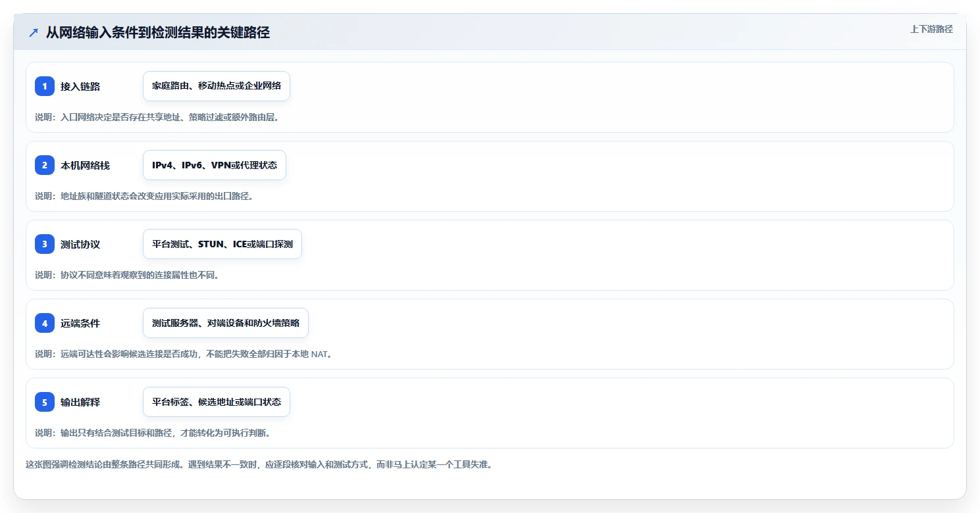Image resolution: width=980 pixels, height=513 pixels.
Task: Click the step 5 number badge
Action: click(45, 402)
